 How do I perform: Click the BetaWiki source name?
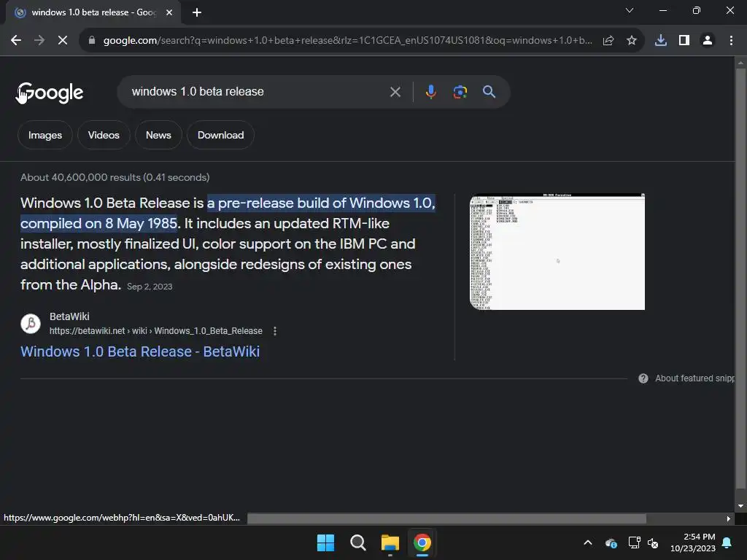[x=69, y=316]
